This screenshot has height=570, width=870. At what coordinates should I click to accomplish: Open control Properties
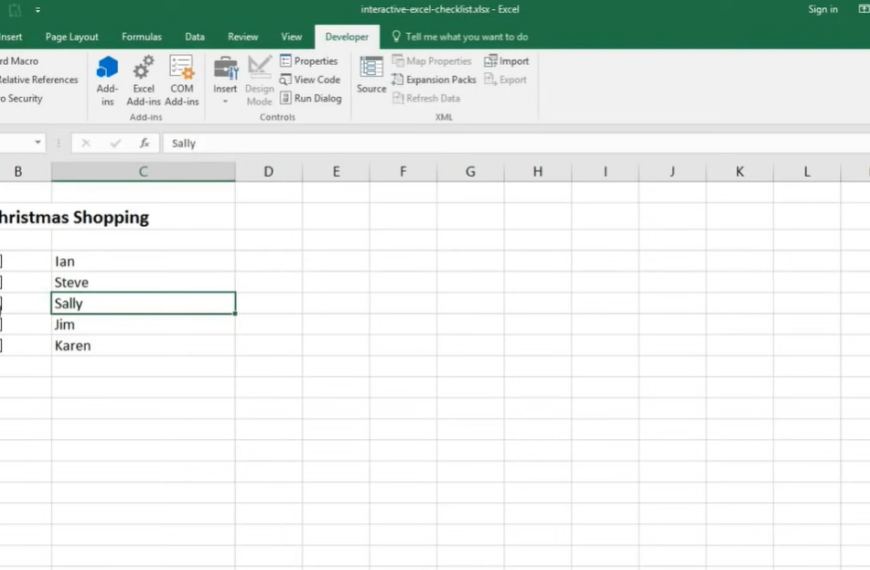point(309,61)
